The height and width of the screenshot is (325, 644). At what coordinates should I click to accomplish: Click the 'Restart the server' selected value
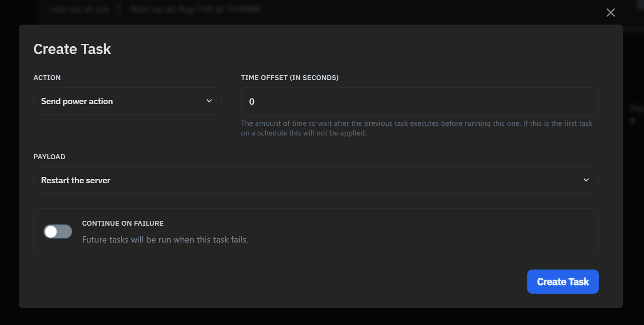tap(76, 180)
